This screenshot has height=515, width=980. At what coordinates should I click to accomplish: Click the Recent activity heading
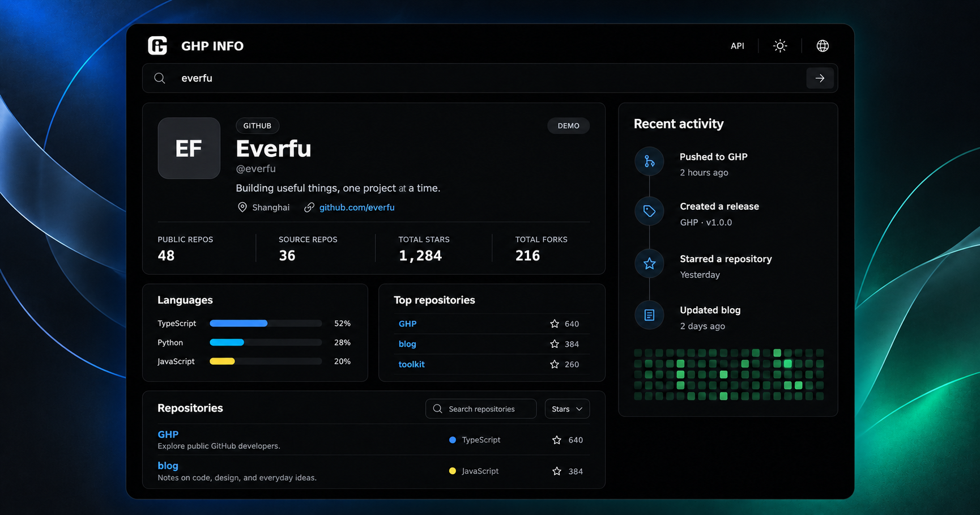679,124
